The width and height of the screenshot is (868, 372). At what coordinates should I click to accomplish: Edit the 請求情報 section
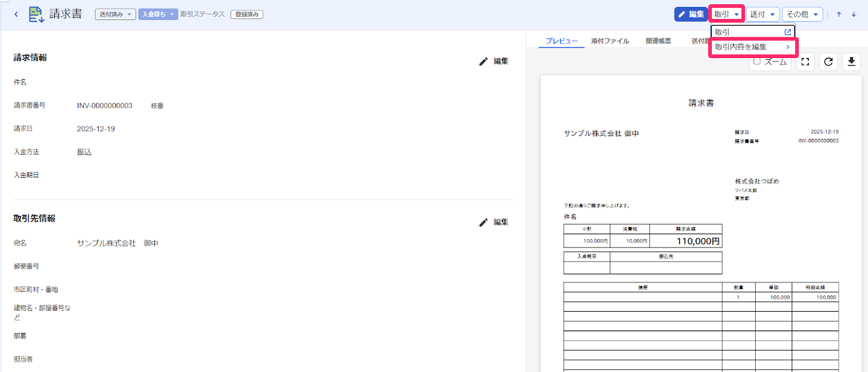[x=494, y=61]
